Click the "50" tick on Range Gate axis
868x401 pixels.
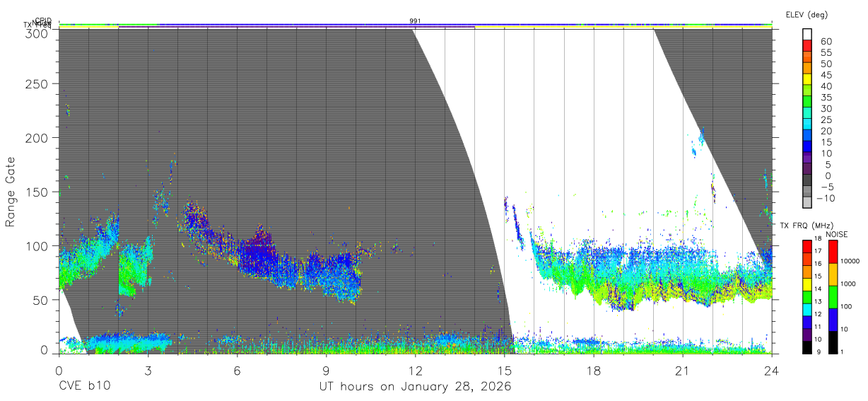coord(40,300)
